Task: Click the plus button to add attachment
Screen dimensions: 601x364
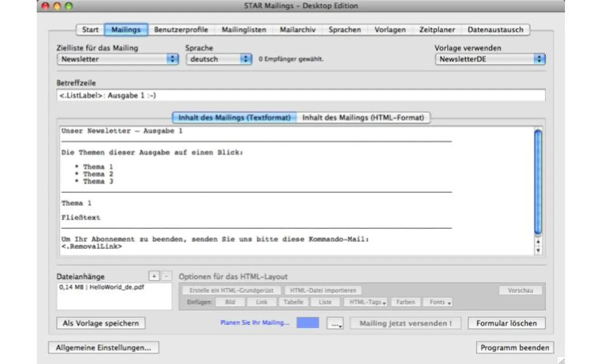Action: 154,276
